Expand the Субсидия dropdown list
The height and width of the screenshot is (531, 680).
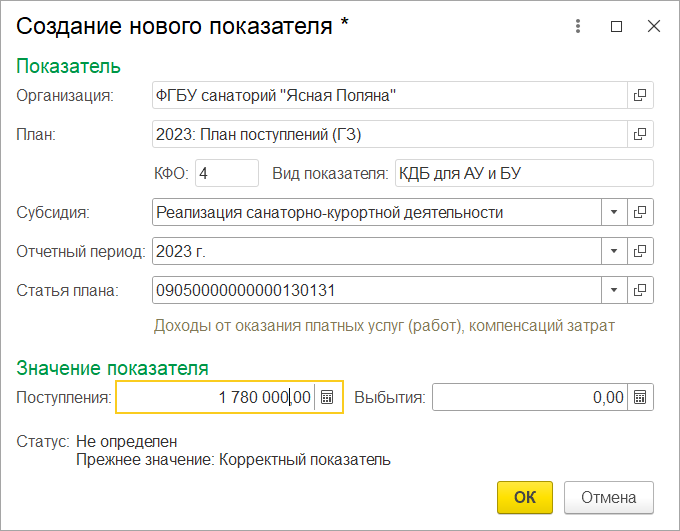614,212
